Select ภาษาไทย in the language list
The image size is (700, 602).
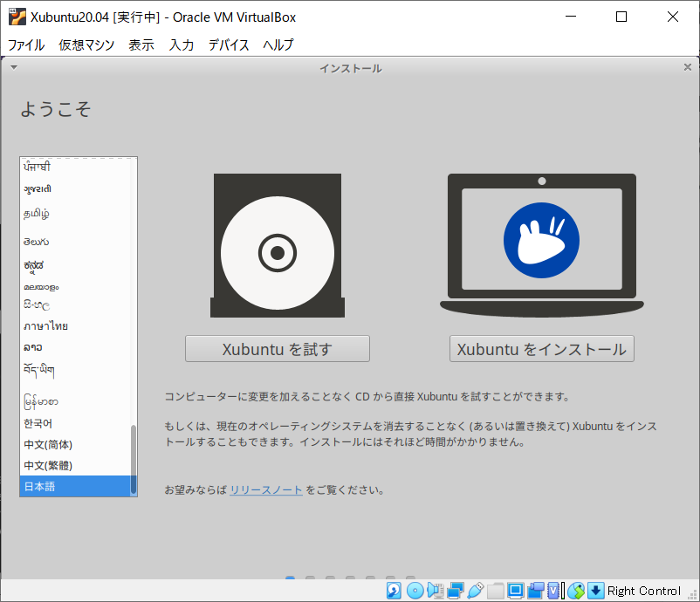coord(48,325)
